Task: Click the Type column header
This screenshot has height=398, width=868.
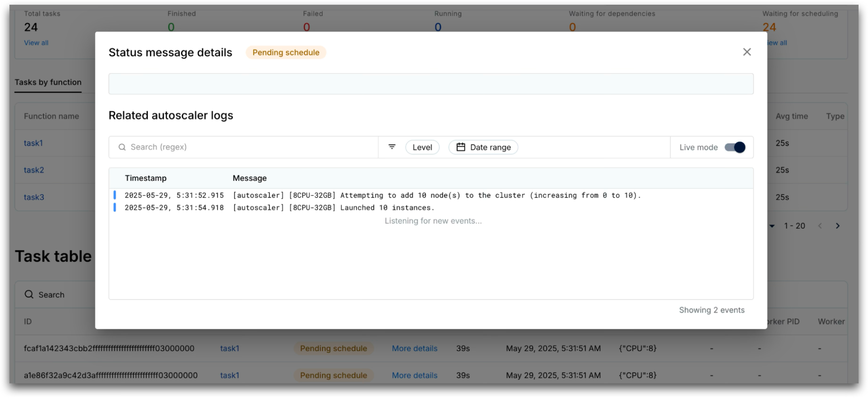Action: click(835, 116)
